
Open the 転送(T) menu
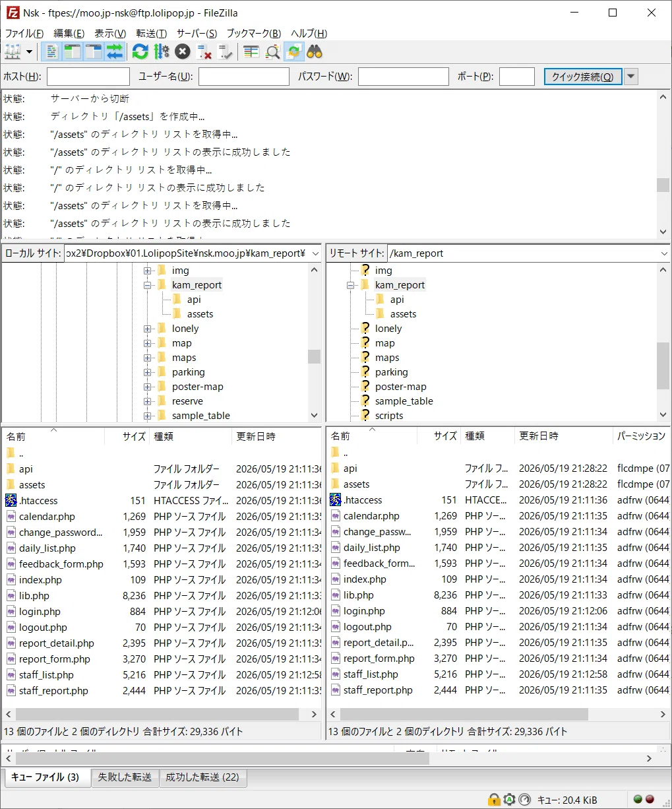[x=152, y=33]
